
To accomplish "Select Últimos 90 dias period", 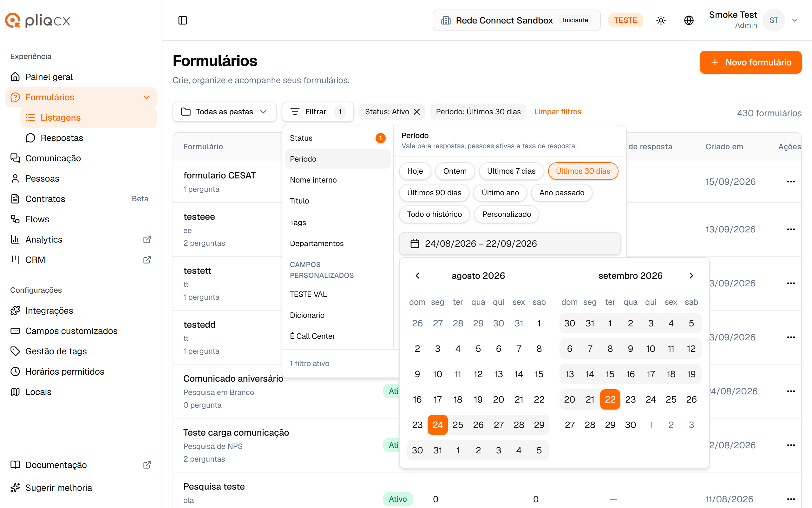I will [x=434, y=192].
